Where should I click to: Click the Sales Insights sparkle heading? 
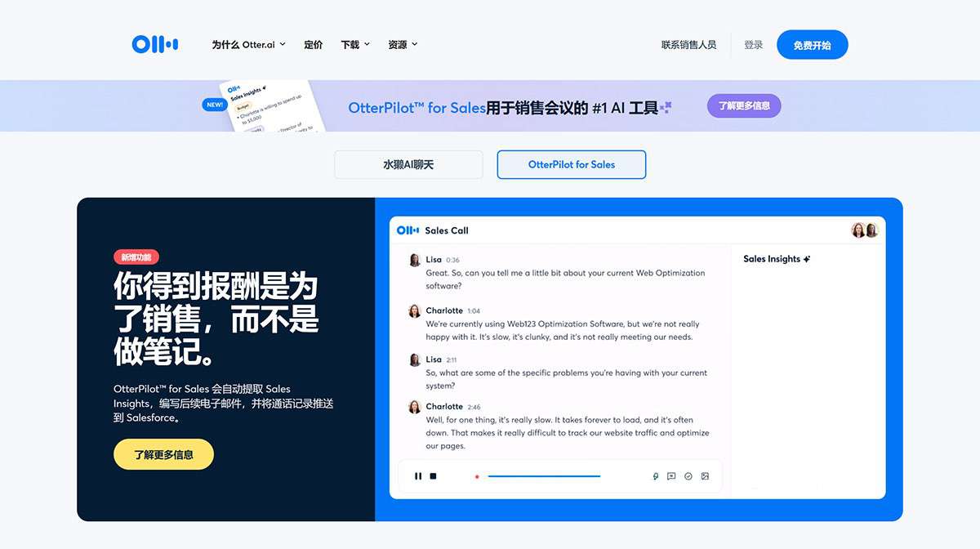777,259
